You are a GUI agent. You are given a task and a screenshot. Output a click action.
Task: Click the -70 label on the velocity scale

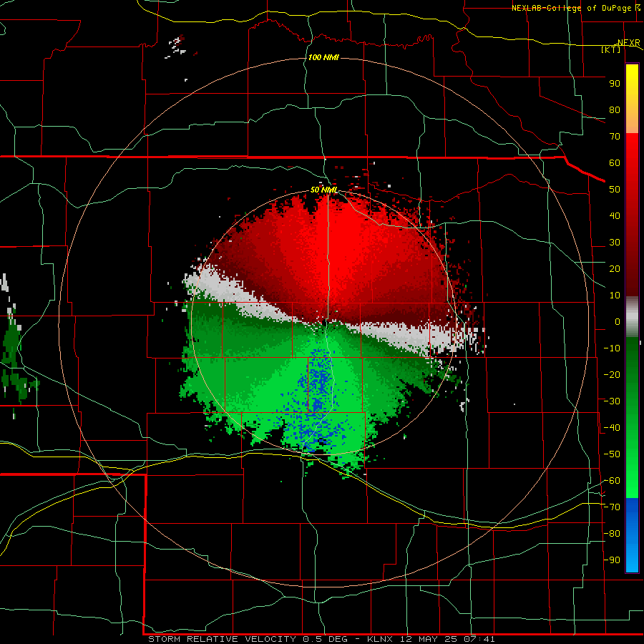(612, 507)
